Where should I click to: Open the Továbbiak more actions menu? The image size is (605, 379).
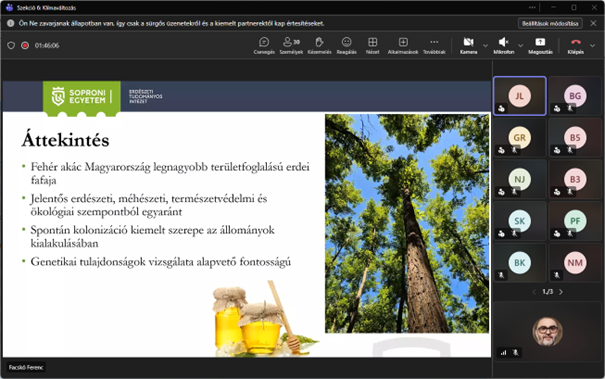[x=434, y=45]
